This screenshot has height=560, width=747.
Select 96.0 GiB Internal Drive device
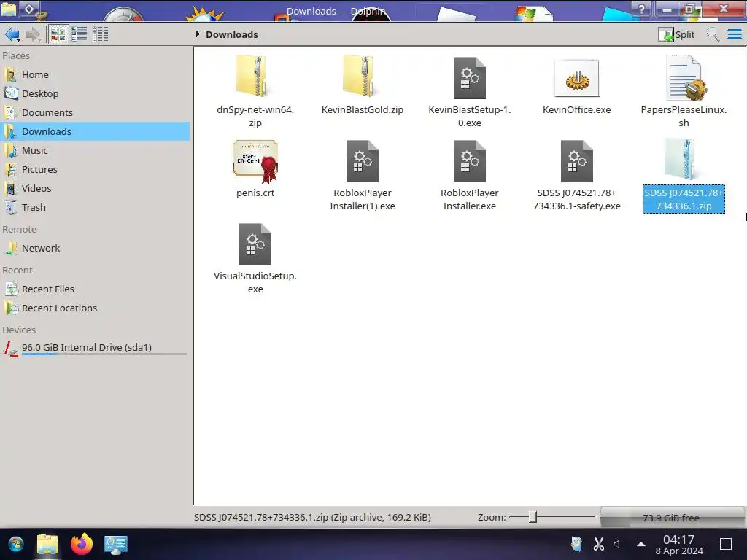(96, 348)
